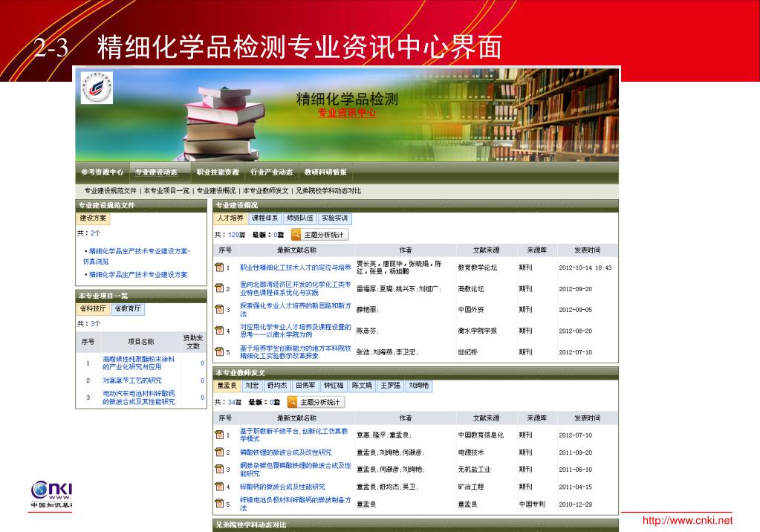Screen dimensions: 760x532
Task: Click the magnifier icon beside 共：129篇
Action: click(296, 235)
